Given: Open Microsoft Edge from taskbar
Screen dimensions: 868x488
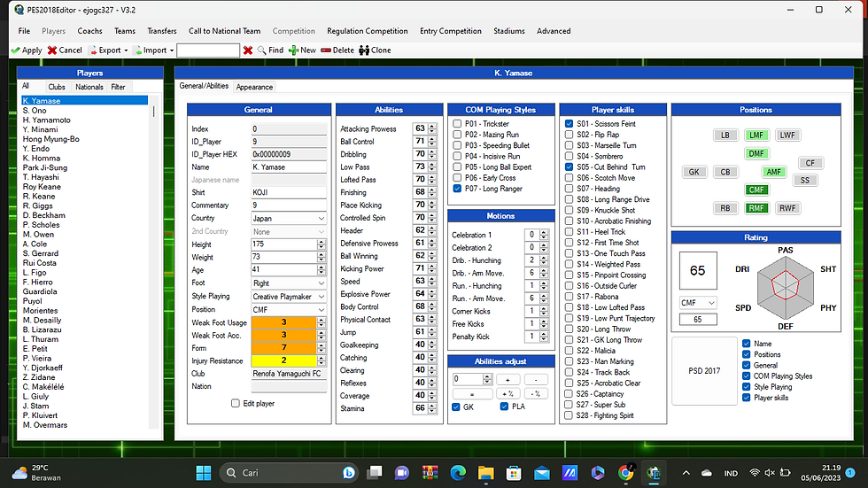Looking at the screenshot, I should pyautogui.click(x=458, y=473).
